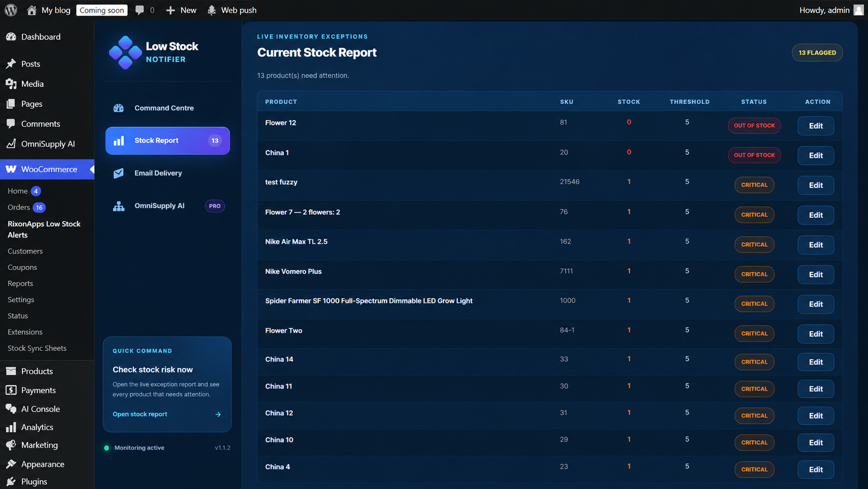
Task: Click the WooCommerce logo icon
Action: click(11, 169)
